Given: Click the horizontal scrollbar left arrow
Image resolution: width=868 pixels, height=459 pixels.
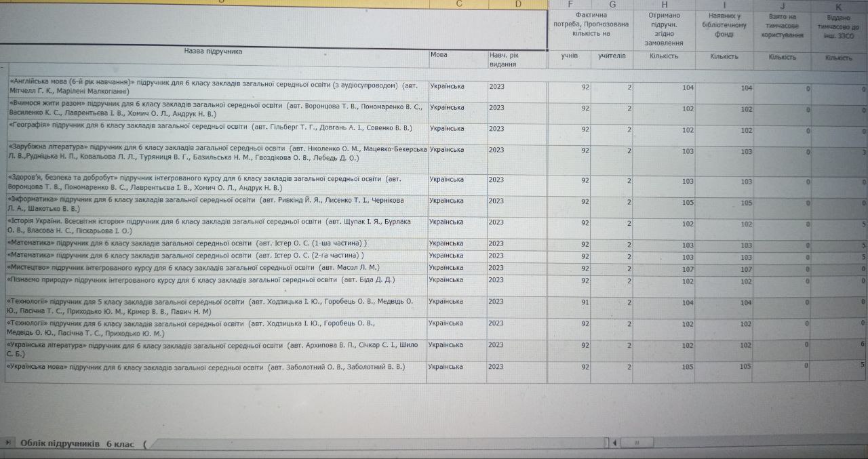Looking at the screenshot, I should tap(615, 443).
